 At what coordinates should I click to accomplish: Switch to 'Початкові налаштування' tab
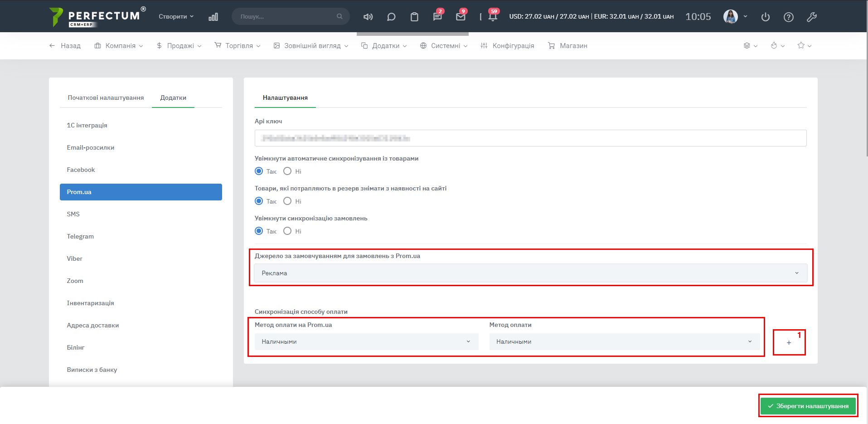[106, 97]
